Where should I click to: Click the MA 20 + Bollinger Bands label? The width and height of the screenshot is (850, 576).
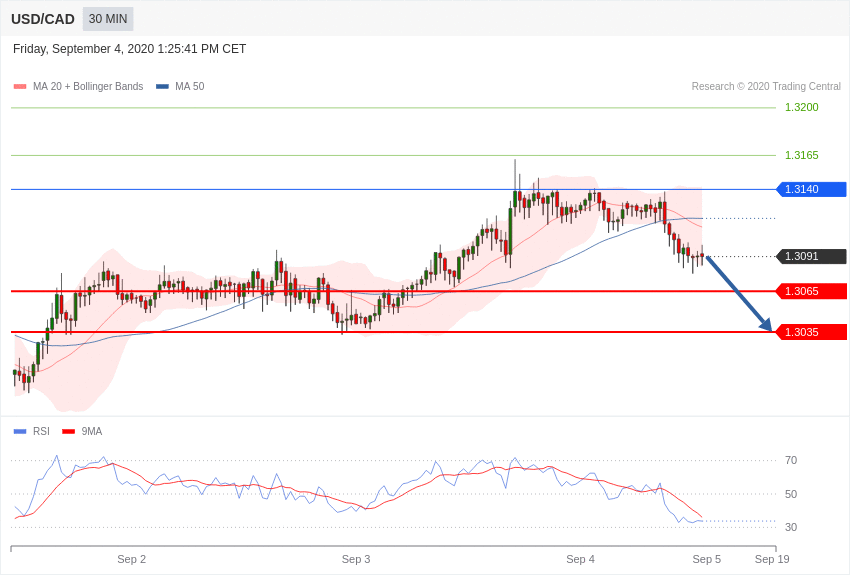[x=88, y=87]
